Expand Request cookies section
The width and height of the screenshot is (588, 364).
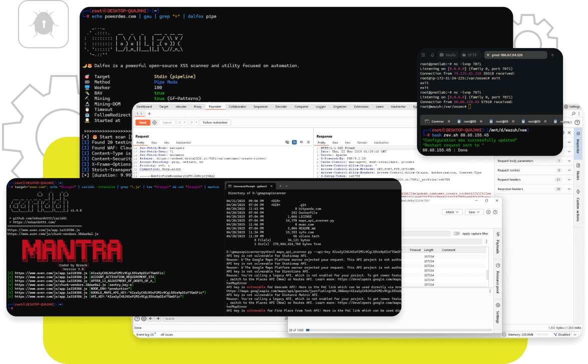tap(569, 170)
